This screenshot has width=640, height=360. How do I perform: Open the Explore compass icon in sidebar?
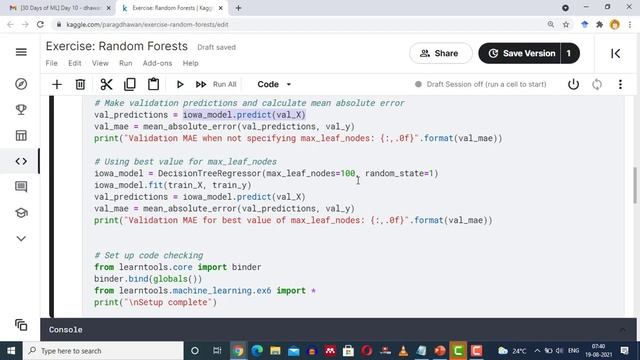coord(21,84)
